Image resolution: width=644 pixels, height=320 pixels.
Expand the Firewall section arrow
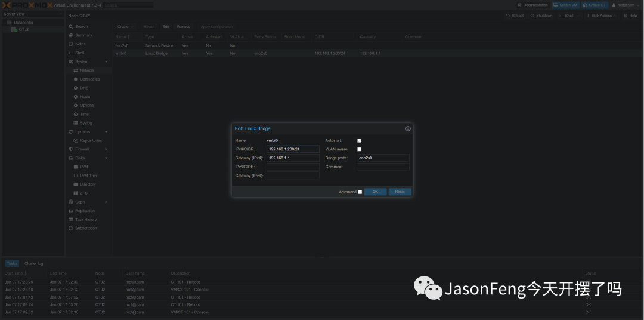point(106,149)
